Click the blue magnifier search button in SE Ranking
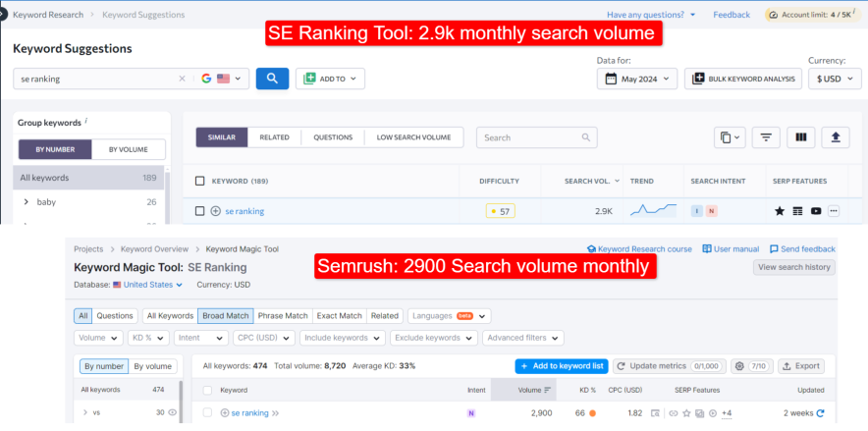This screenshot has width=868, height=431. 272,79
